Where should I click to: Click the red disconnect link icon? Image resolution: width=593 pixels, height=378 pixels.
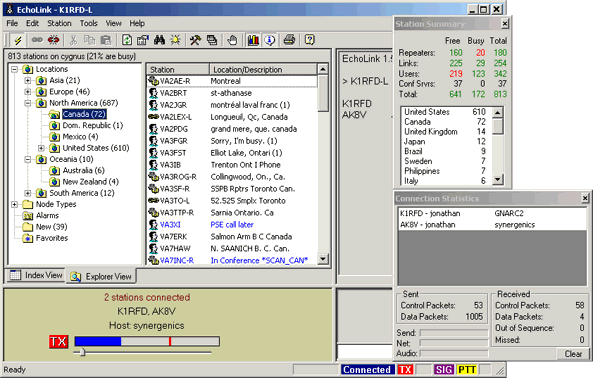click(x=54, y=40)
